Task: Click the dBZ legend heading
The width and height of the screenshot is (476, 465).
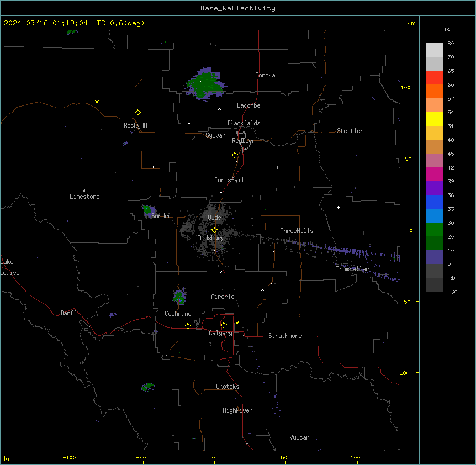Action: click(447, 30)
